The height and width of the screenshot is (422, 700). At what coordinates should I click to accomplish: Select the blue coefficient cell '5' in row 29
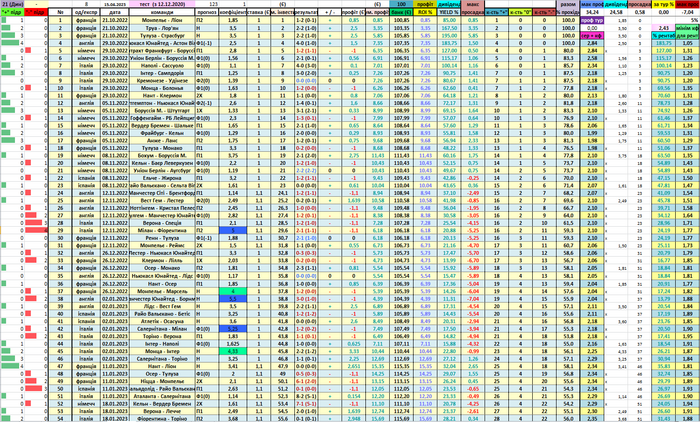pos(233,230)
